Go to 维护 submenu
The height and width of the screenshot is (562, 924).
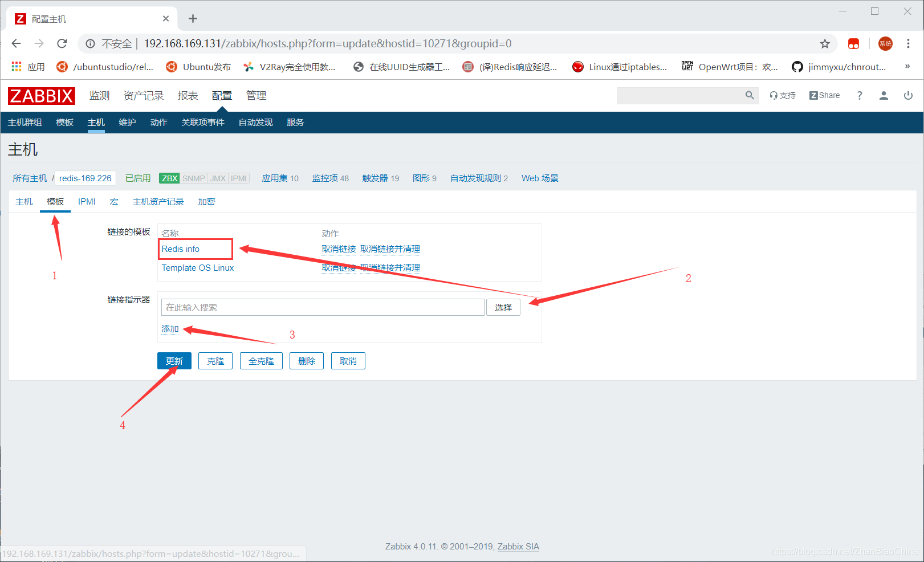(127, 123)
